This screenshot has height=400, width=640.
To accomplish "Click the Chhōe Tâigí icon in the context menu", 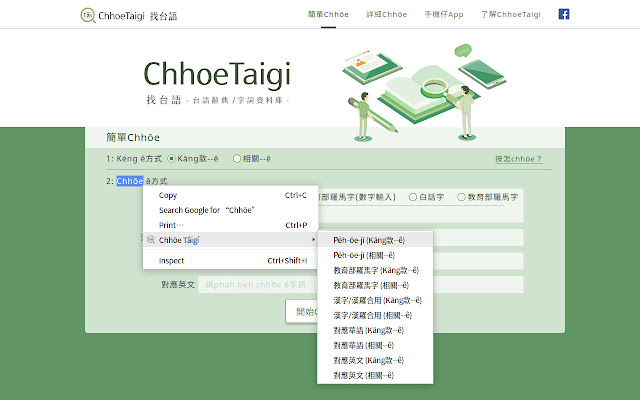I will click(x=151, y=240).
